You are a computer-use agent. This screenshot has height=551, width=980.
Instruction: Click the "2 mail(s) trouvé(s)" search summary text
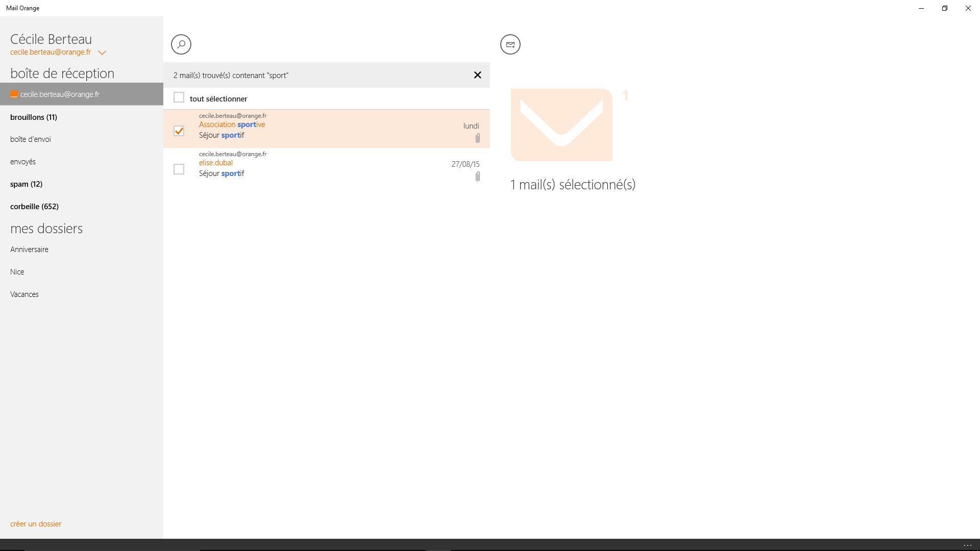coord(231,76)
